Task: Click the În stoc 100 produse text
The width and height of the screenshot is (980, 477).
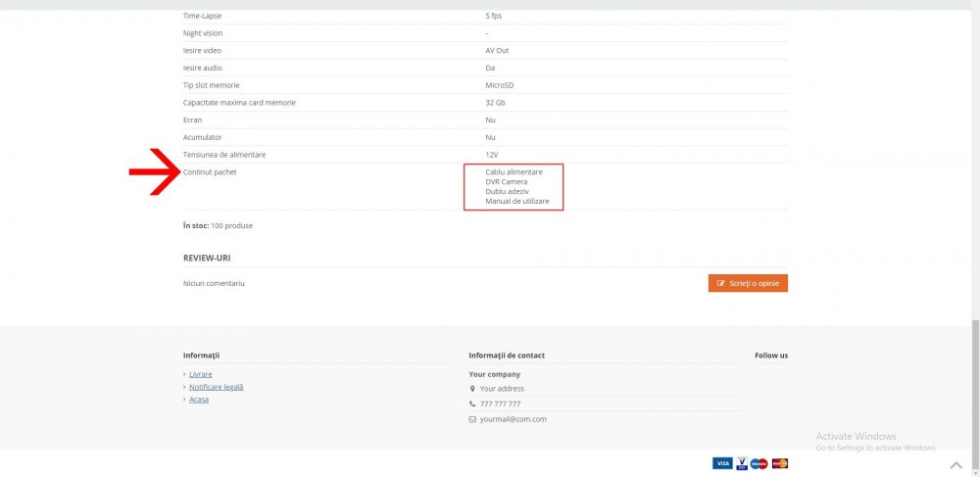Action: [219, 225]
